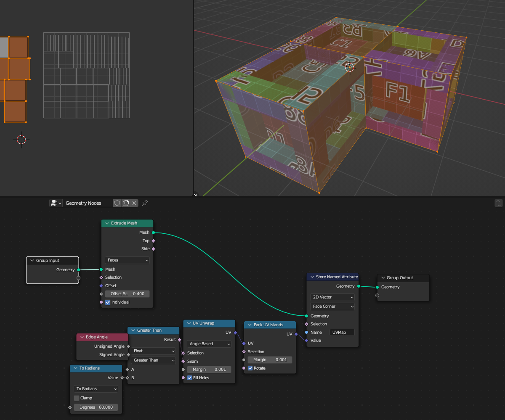505x420 pixels.
Task: Open the 2D Vector data type dropdown
Action: [332, 297]
